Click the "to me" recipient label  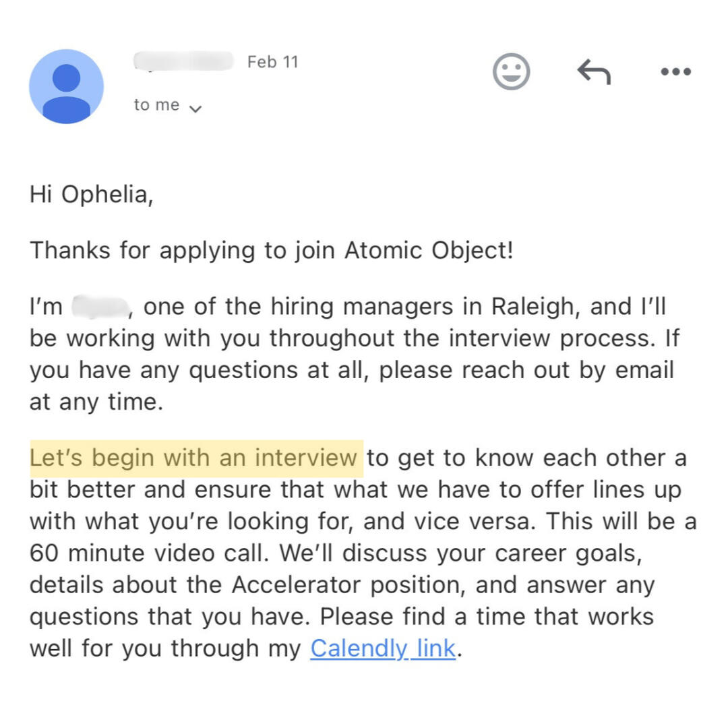pos(156,105)
